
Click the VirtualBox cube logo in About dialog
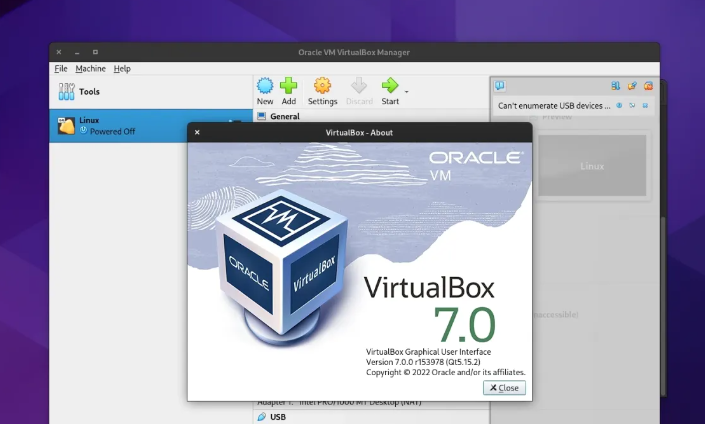pos(282,266)
